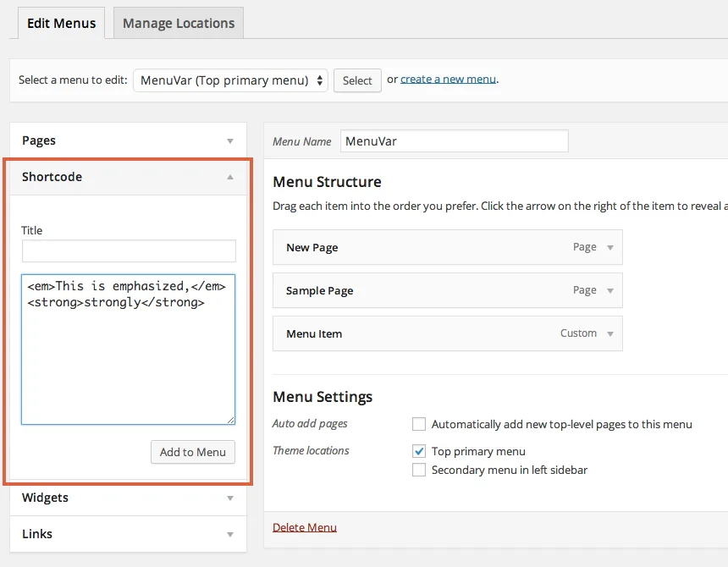Image resolution: width=728 pixels, height=567 pixels.
Task: Click the Select button
Action: coord(357,80)
